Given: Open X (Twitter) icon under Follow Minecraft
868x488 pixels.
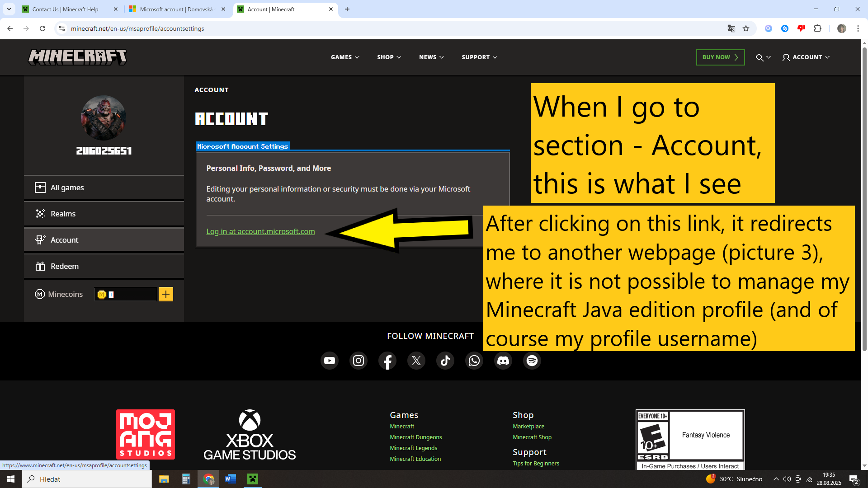Looking at the screenshot, I should pos(416,361).
